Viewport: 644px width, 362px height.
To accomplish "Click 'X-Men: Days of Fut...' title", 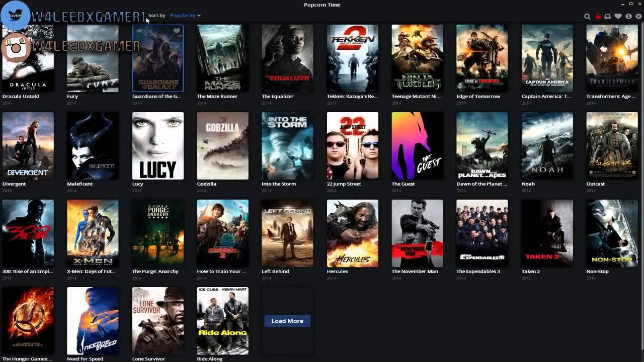I will coord(91,271).
